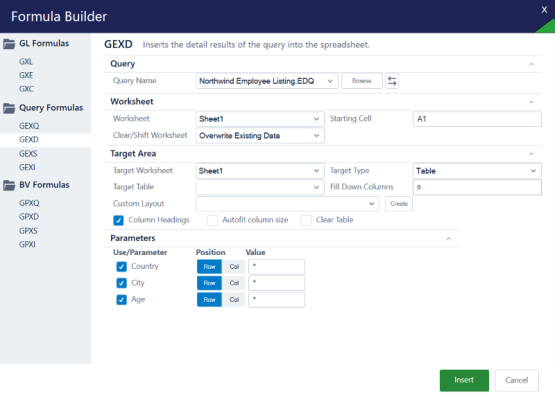Toggle the Age parameter checkbox
Screen dimensions: 555x397
coord(121,300)
